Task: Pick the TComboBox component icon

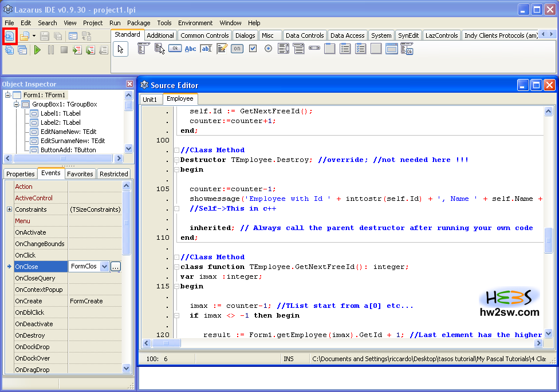Action: [299, 49]
